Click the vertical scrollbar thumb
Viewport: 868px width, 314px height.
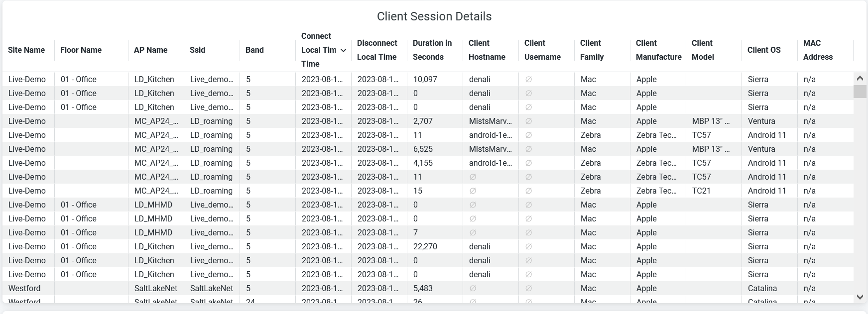860,92
